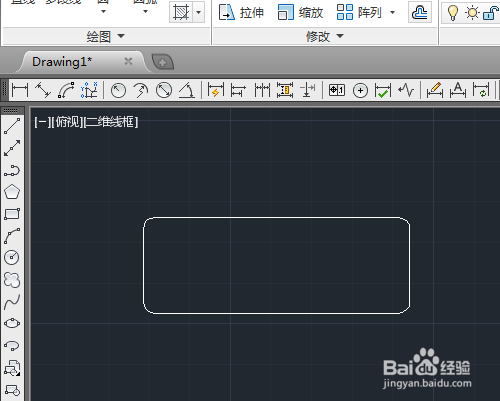Click the Hatch icon in ribbon

(x=181, y=12)
